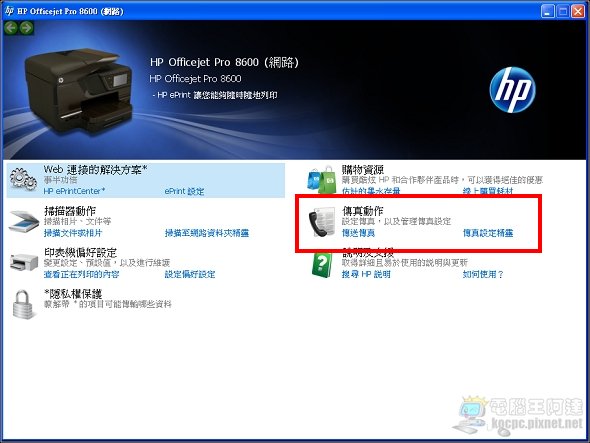Click the HP Officejet Pro 8600 (網路) banner title
The width and height of the screenshot is (590, 443).
point(224,62)
